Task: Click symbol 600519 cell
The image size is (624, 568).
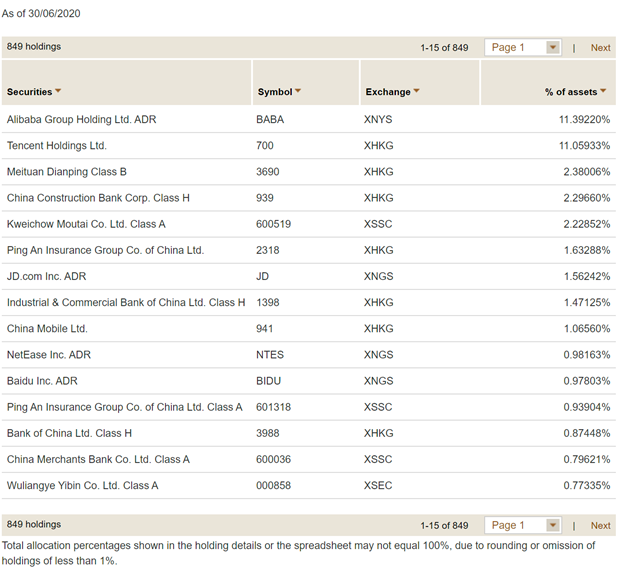Action: pos(273,224)
